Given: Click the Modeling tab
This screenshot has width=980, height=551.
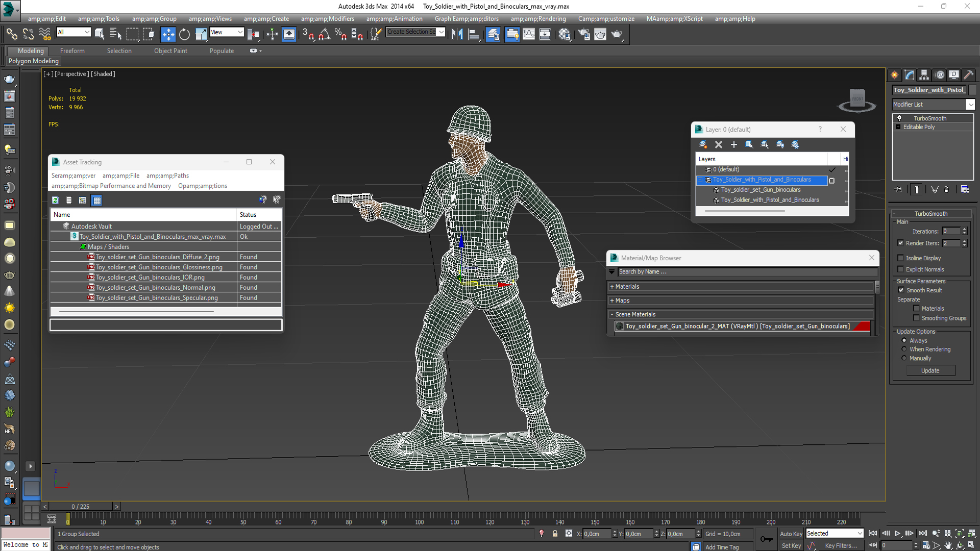Looking at the screenshot, I should 31,50.
